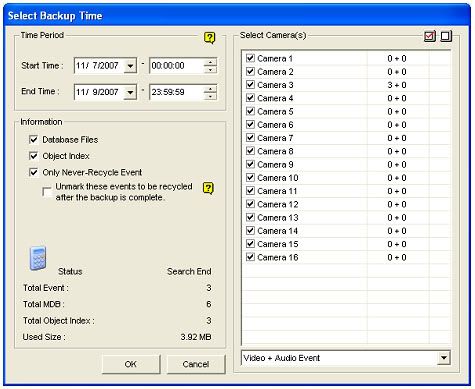Enable Unmark these events to be recycled
The image size is (475, 389).
47,192
